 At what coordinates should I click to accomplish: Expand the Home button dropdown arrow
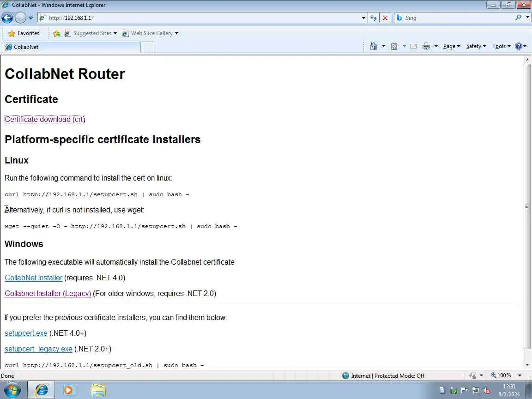pos(383,46)
